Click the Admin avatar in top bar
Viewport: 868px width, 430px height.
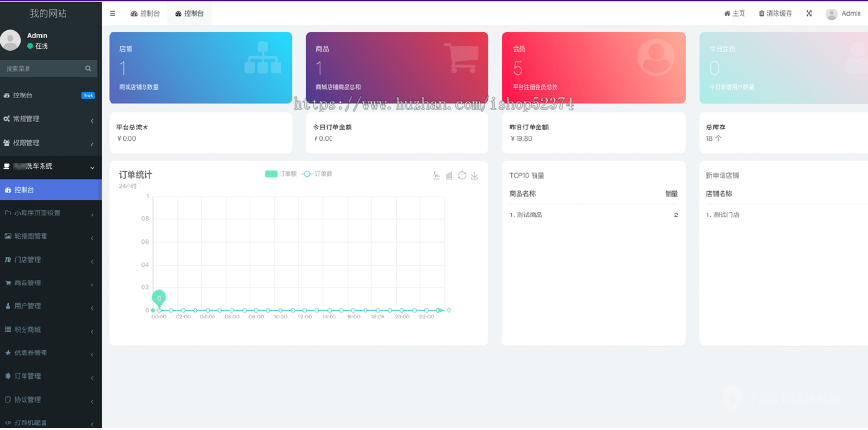click(x=831, y=14)
